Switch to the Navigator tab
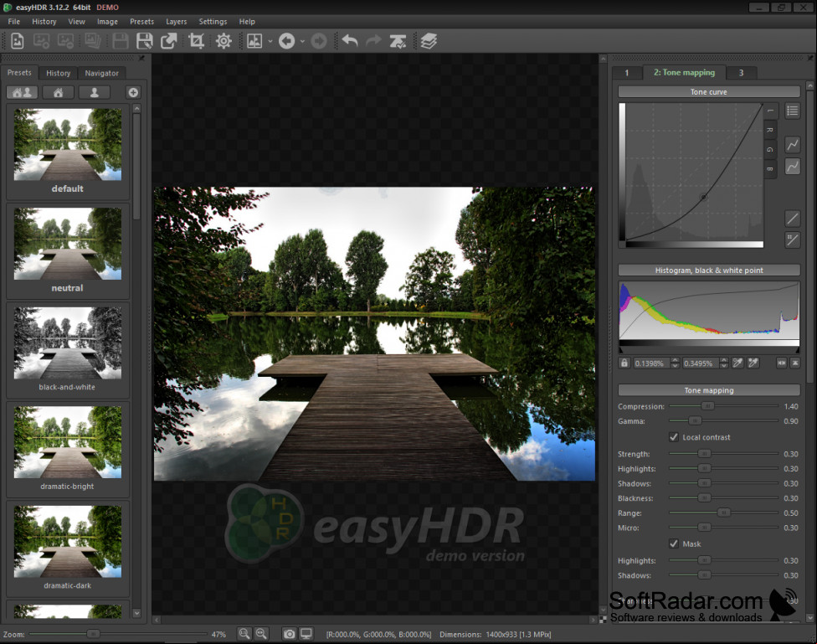Image resolution: width=817 pixels, height=644 pixels. click(x=101, y=73)
